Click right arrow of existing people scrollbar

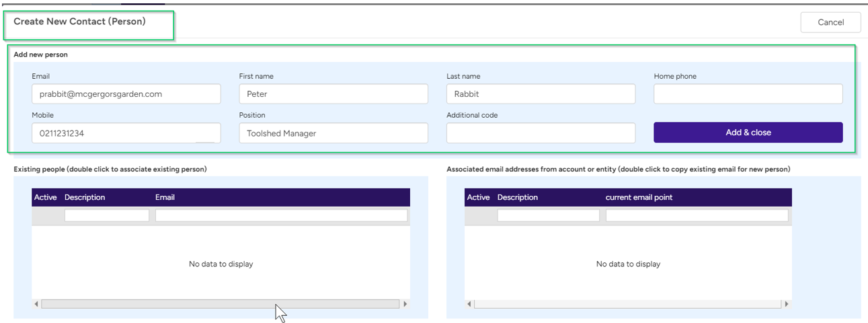coord(405,304)
